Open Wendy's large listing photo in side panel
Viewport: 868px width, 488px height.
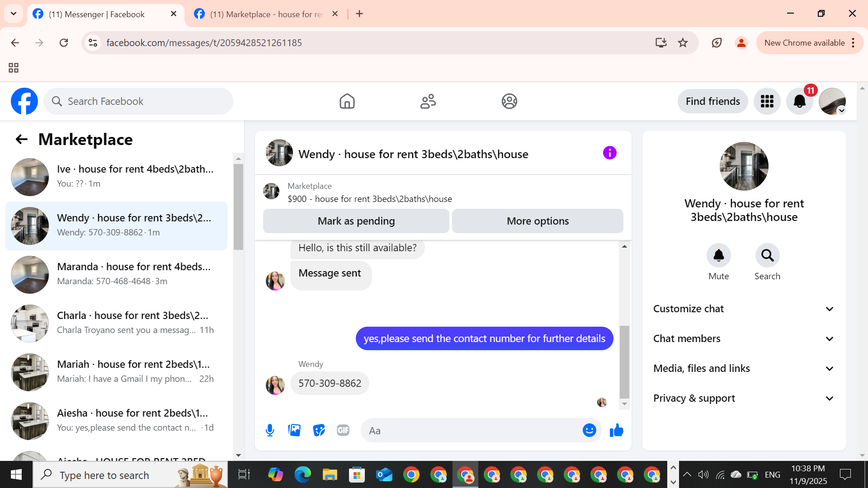(x=744, y=166)
